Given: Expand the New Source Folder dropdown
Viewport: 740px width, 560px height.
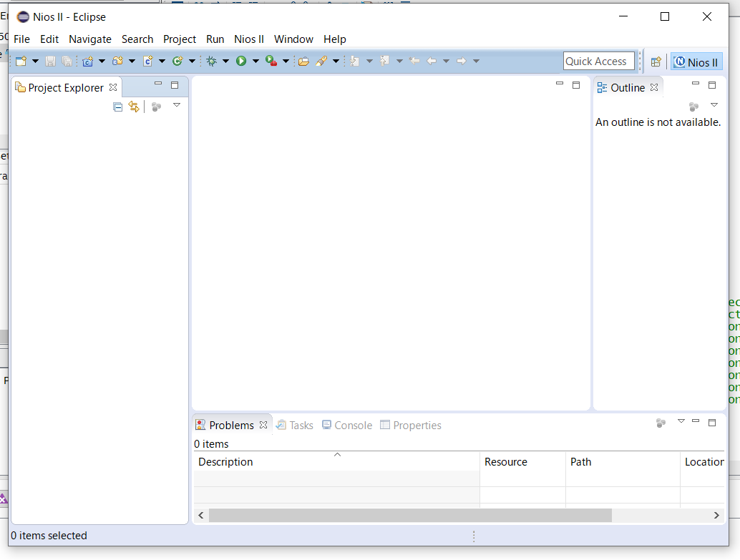Looking at the screenshot, I should [132, 61].
